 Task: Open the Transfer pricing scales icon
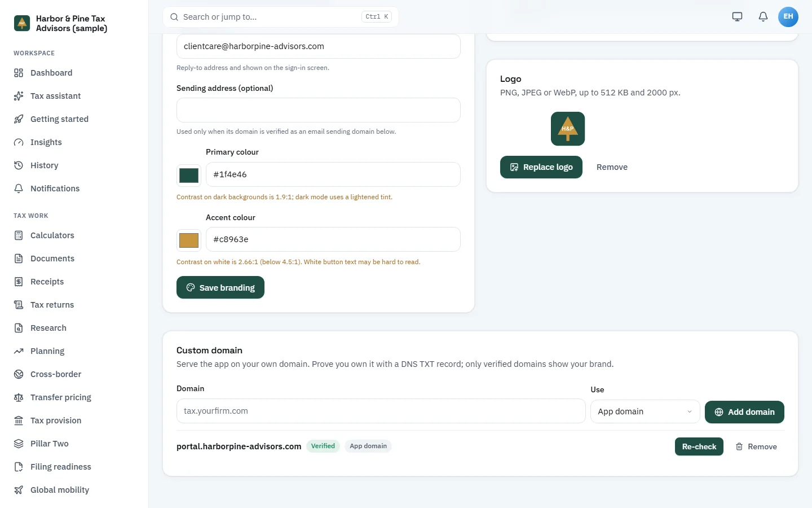(x=19, y=397)
